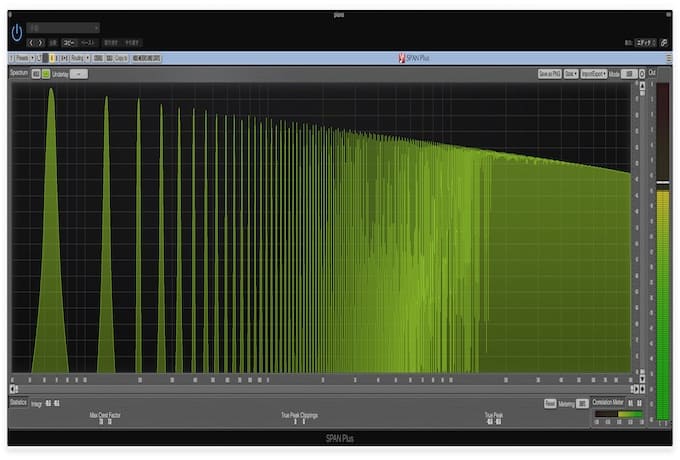Toggle the Statistics panel button
The height and width of the screenshot is (460, 680).
[18, 402]
